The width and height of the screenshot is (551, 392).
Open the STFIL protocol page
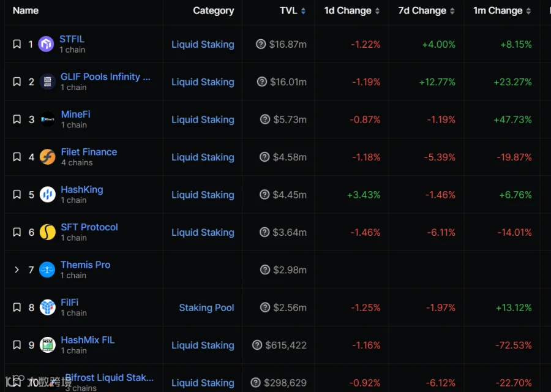(72, 39)
